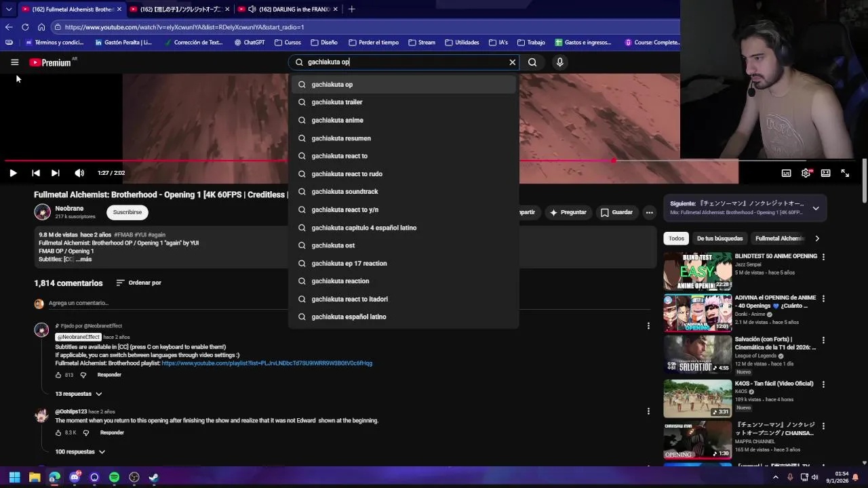Play the paused video

(13, 173)
